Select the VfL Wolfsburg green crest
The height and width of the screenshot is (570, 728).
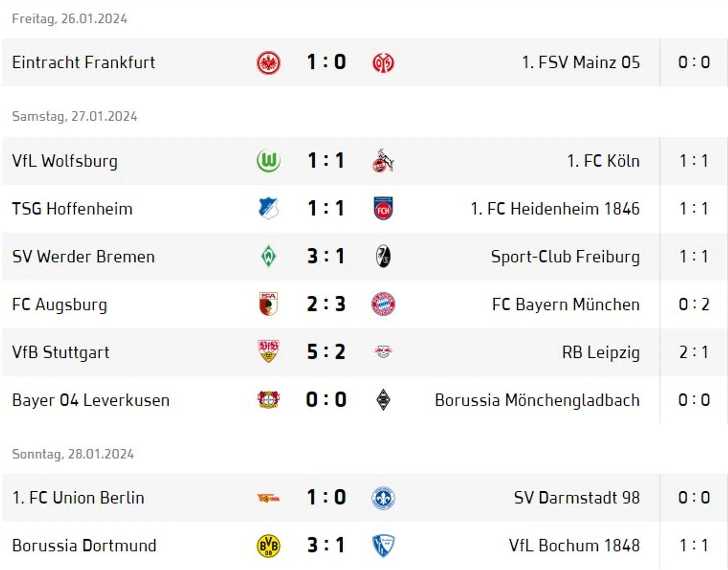(268, 161)
